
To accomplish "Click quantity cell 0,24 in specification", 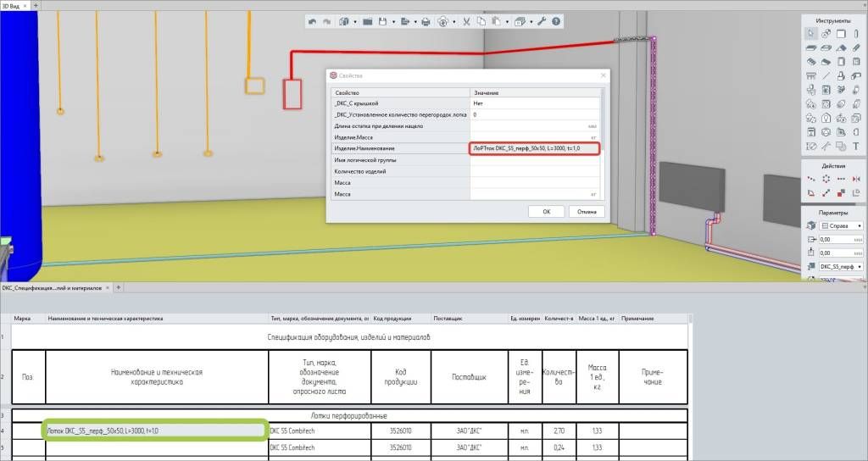I will (x=559, y=447).
